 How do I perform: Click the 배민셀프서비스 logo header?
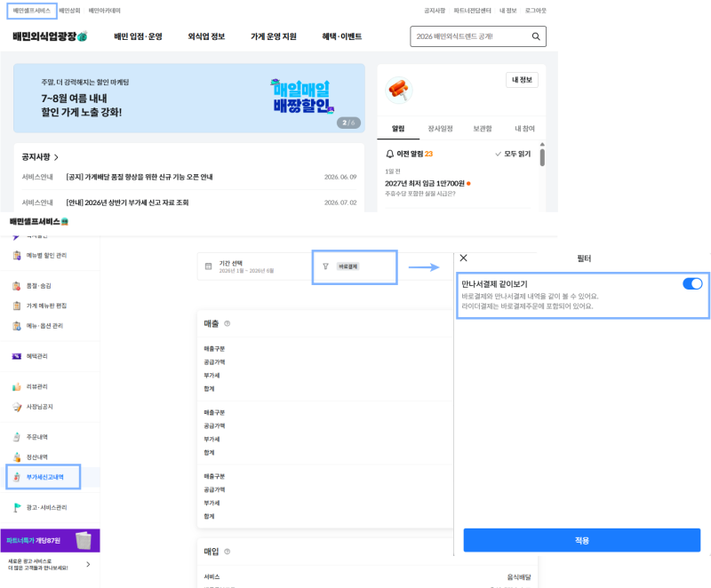(39, 221)
